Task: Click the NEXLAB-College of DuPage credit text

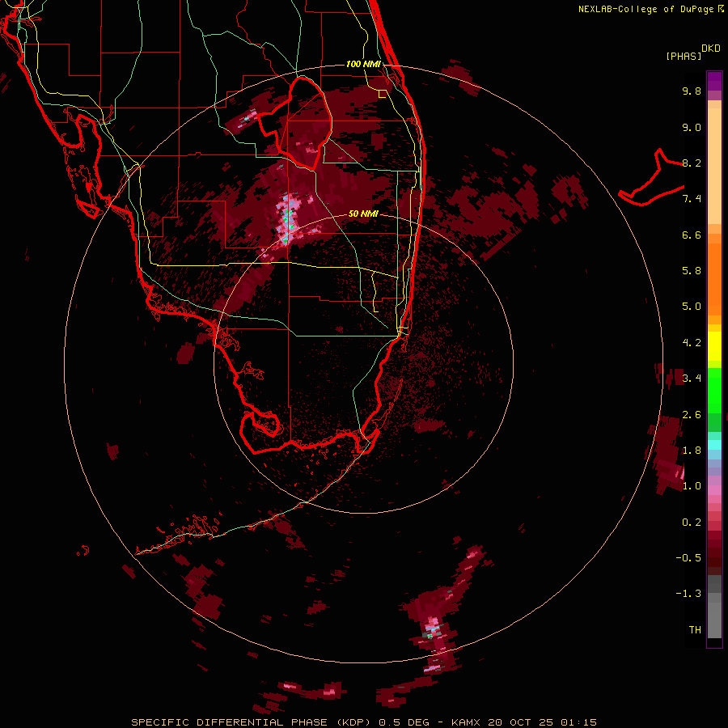Action: coord(650,9)
